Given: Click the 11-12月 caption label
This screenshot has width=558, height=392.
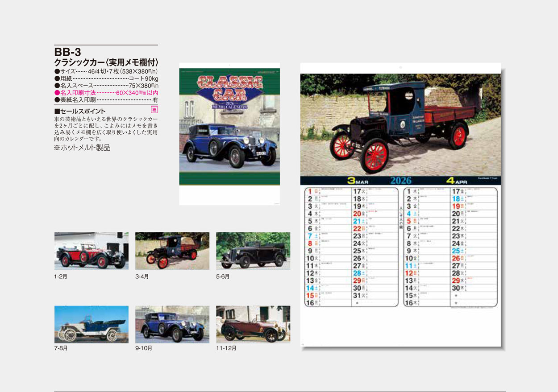Looking at the screenshot, I should click(x=226, y=348).
